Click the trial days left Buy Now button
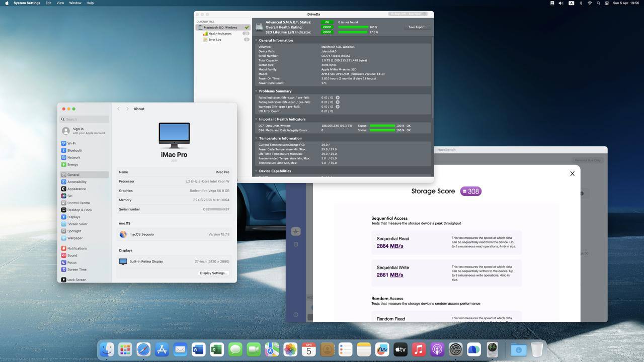The image size is (644, 362). 408,14
